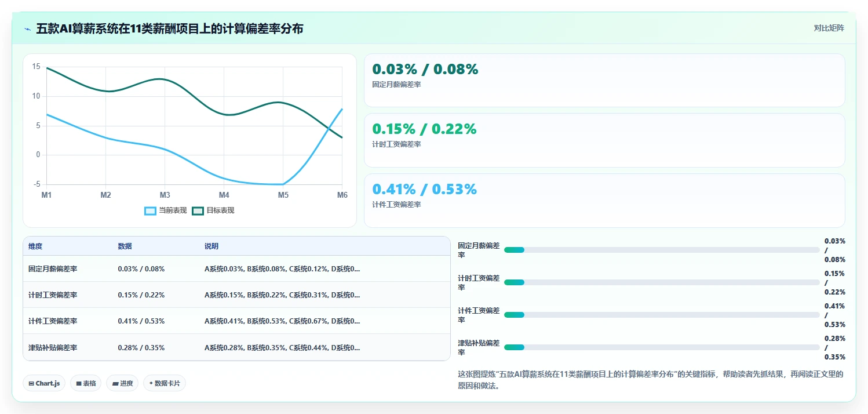Click the 津贴补贴偏差率 progress bar

(662, 347)
